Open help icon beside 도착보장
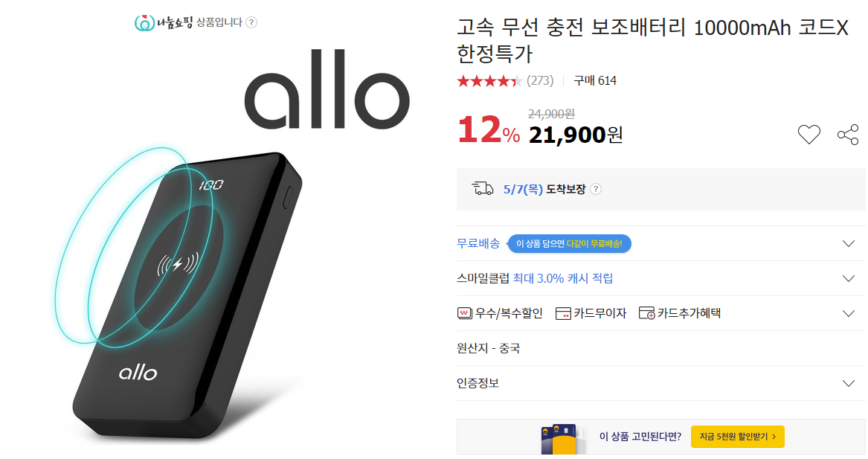Image resolution: width=868 pixels, height=459 pixels. coord(596,190)
